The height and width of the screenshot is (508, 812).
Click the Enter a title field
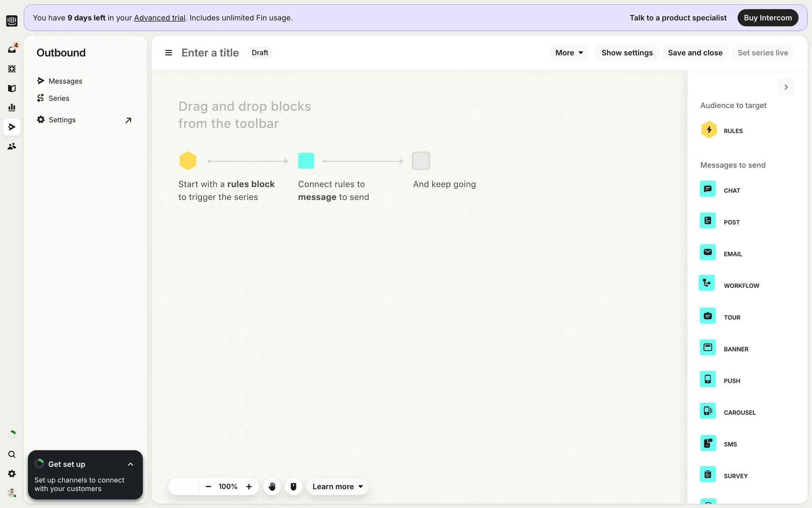click(x=210, y=53)
